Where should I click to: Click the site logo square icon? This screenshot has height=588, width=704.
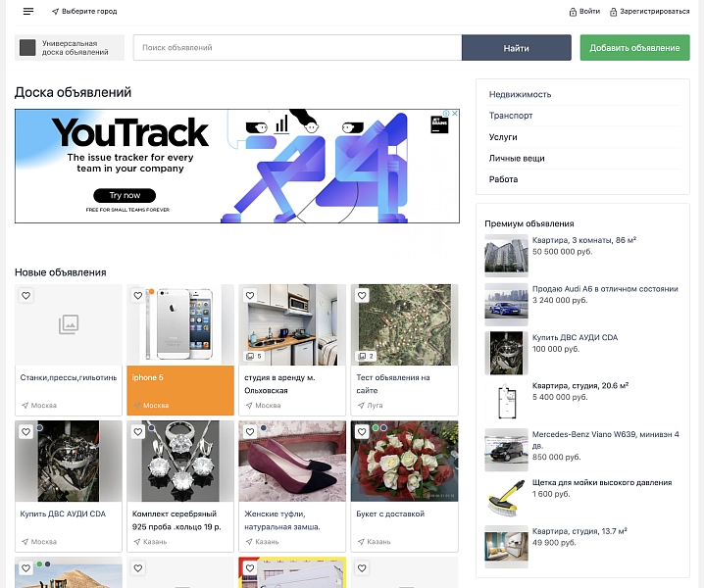tap(27, 48)
